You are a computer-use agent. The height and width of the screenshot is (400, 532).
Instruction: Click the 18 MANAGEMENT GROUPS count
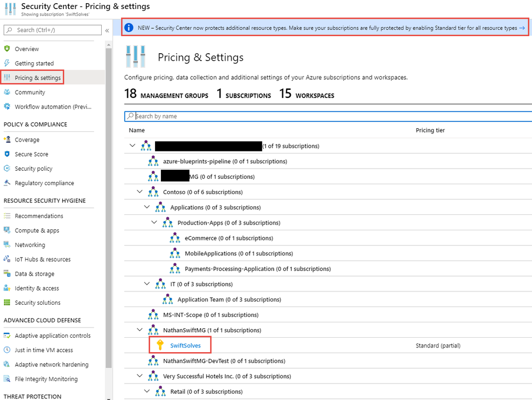166,94
